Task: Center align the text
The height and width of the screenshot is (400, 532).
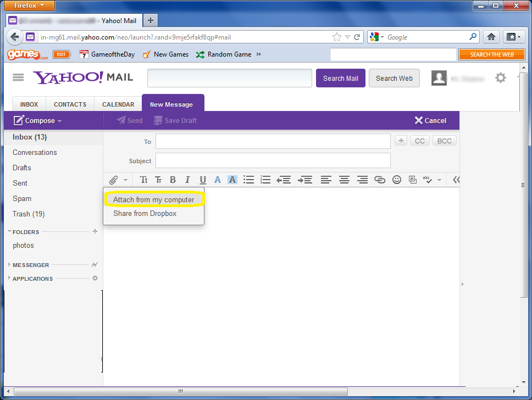Action: [x=344, y=180]
